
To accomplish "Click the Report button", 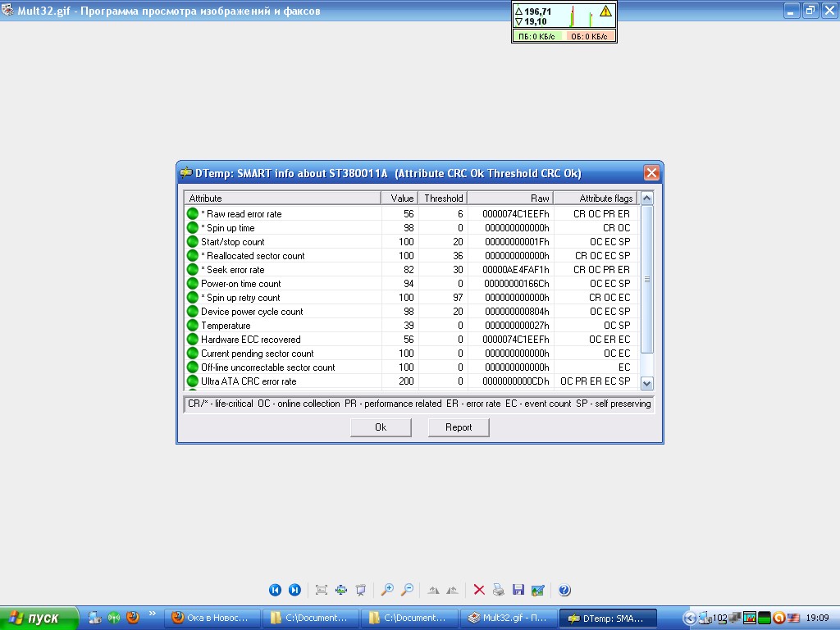I will coord(459,427).
